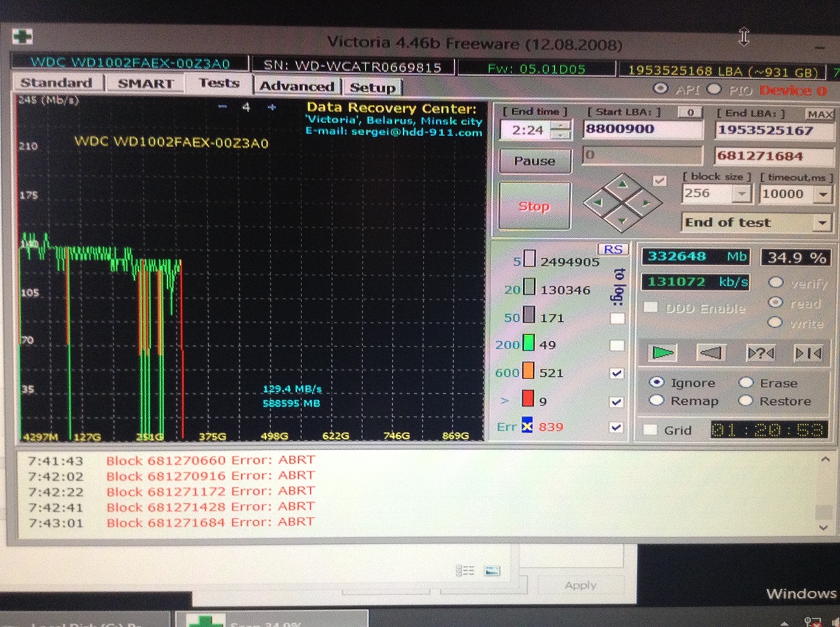Toggle log checkbox for the red > row
Screen dimensions: 840x627
(x=616, y=402)
